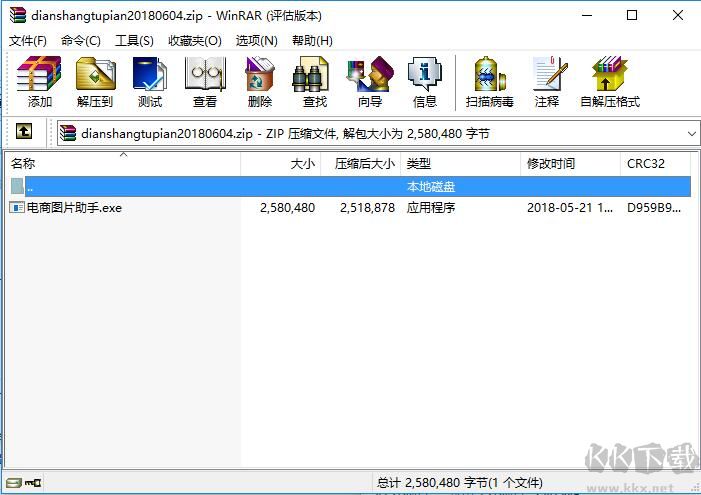This screenshot has width=701, height=495.
Task: Sort by 类型 column header
Action: click(x=461, y=164)
